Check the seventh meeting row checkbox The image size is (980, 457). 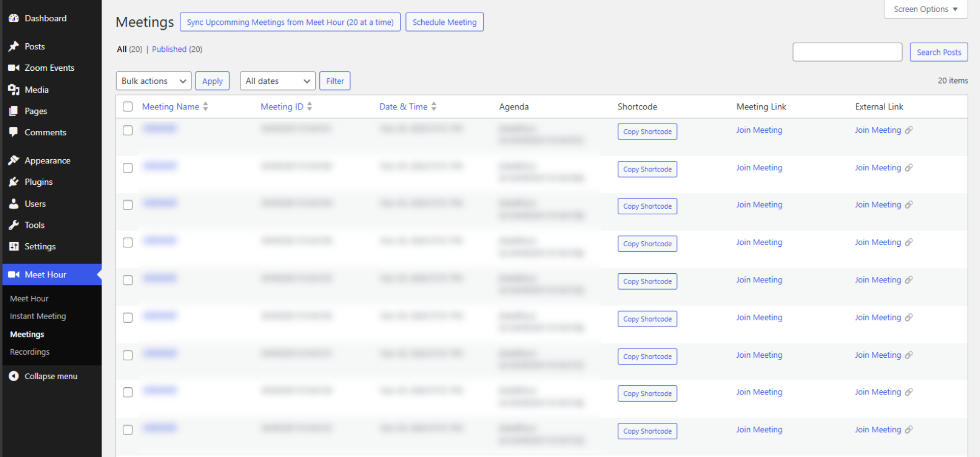click(x=128, y=355)
